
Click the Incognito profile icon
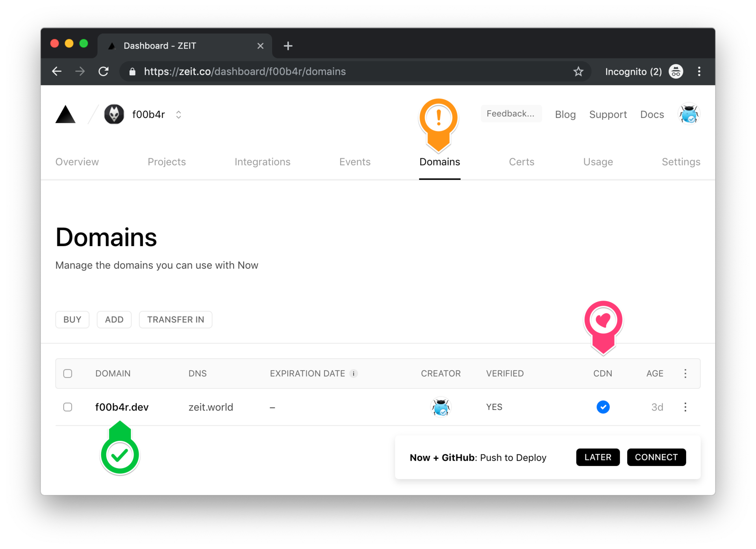point(676,72)
